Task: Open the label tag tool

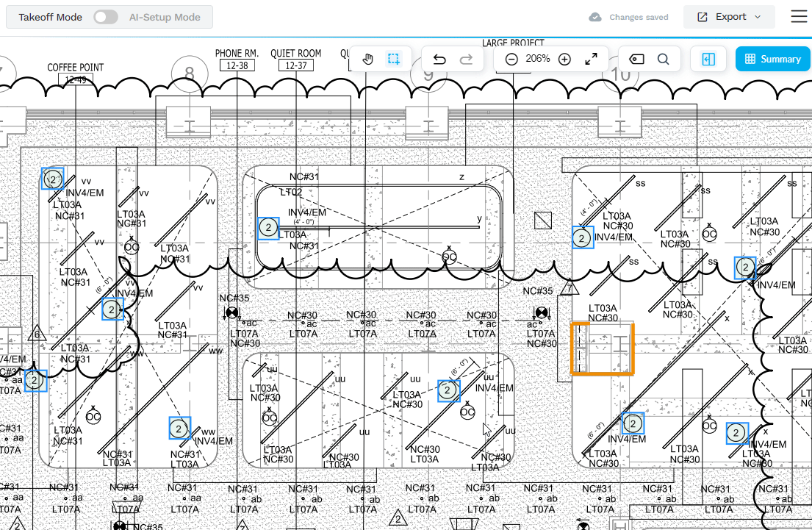Action: (x=636, y=60)
